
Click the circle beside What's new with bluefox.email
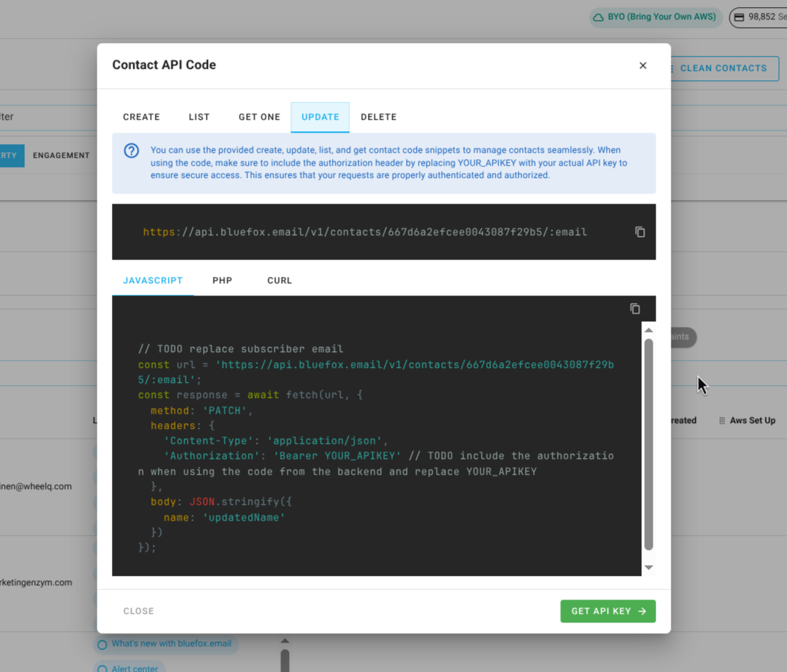pos(103,644)
